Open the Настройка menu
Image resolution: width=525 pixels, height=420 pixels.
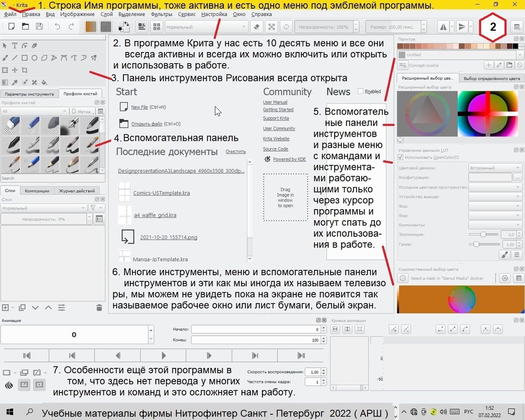(x=214, y=14)
